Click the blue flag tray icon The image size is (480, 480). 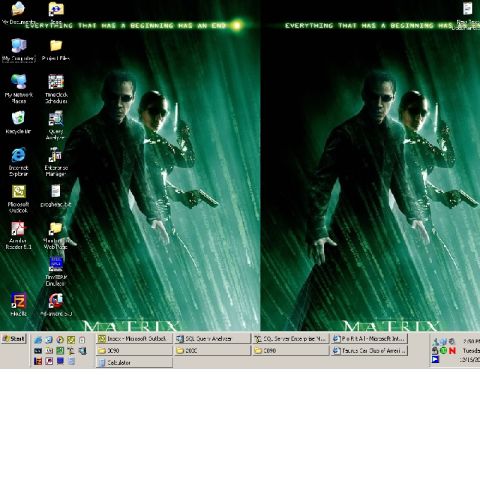(435, 359)
